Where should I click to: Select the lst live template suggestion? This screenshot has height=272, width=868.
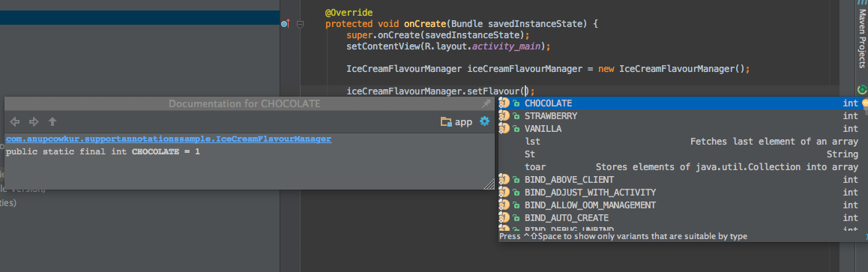[x=678, y=142]
